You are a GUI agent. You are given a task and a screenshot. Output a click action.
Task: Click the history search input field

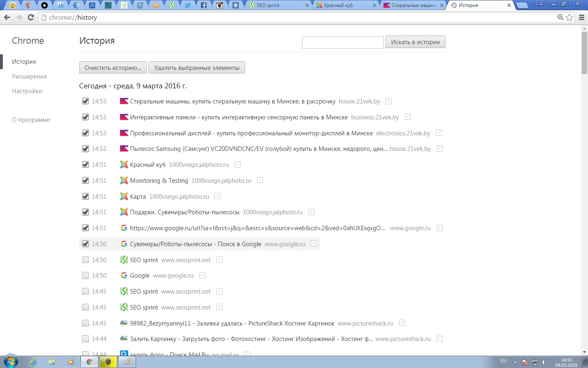click(343, 42)
